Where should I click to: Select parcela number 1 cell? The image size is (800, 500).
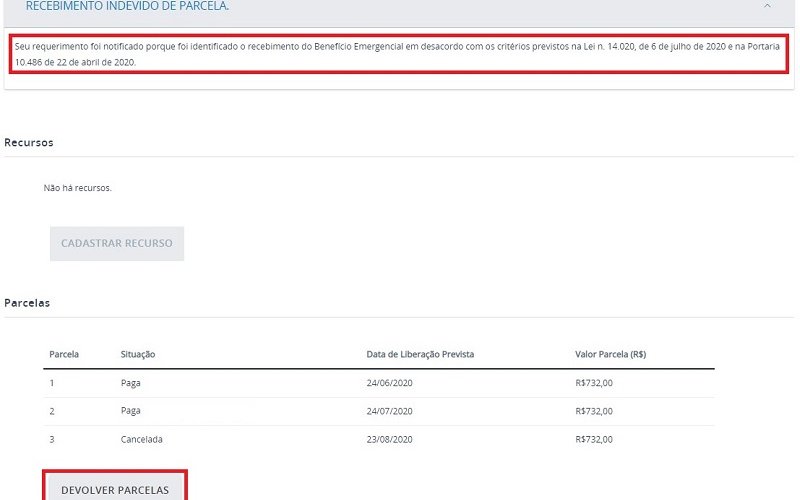(52, 383)
